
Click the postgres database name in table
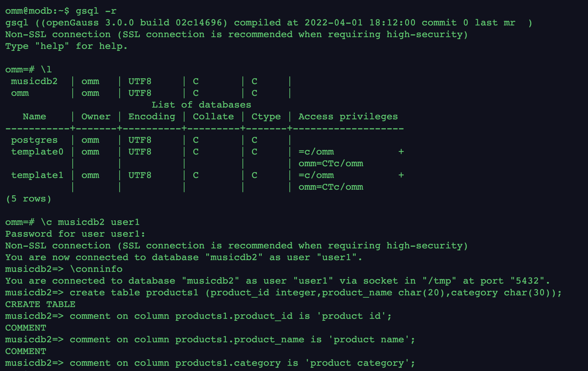tap(34, 140)
